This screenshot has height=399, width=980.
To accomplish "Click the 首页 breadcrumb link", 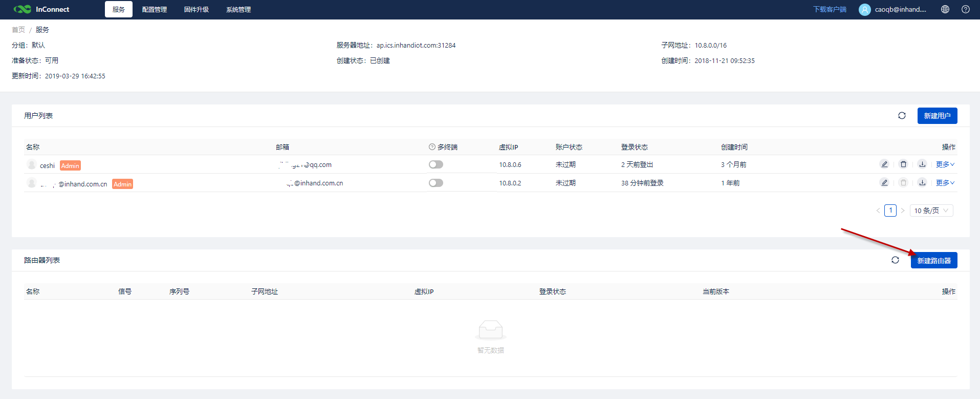I will pyautogui.click(x=18, y=30).
